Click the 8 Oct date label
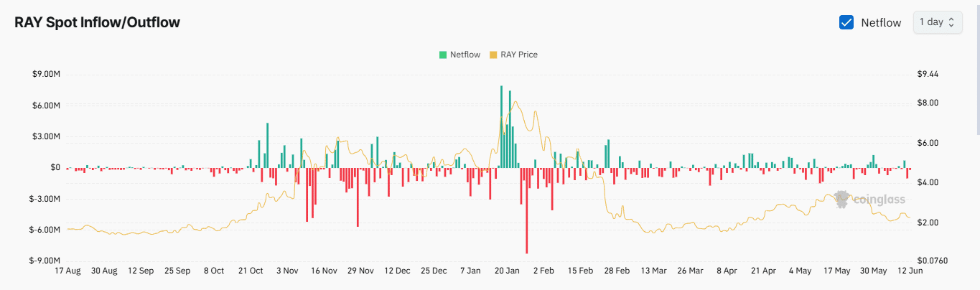 pos(214,271)
